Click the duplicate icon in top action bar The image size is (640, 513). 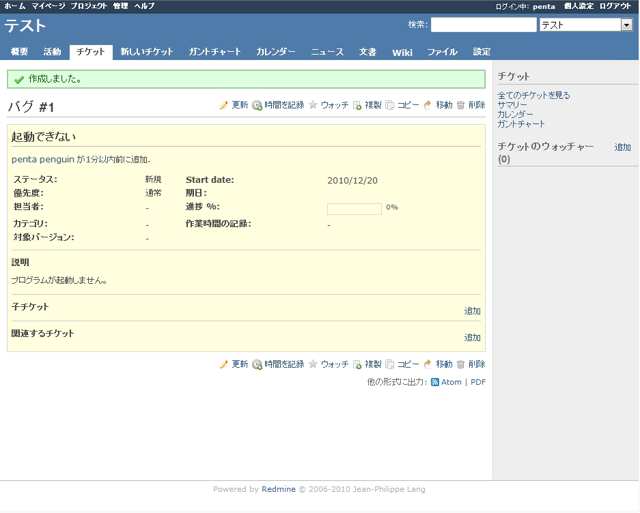(357, 106)
